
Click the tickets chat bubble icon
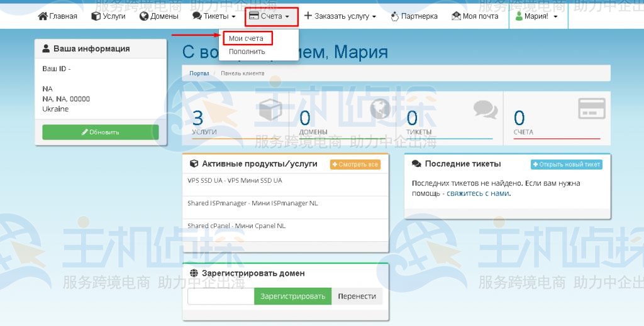click(x=485, y=109)
